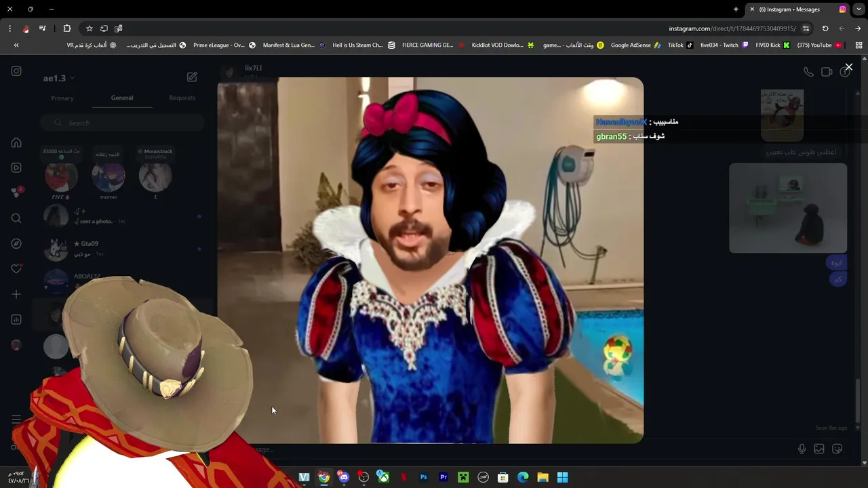Viewport: 868px width, 488px height.
Task: Open Minecraft from the taskbar
Action: coord(463,477)
